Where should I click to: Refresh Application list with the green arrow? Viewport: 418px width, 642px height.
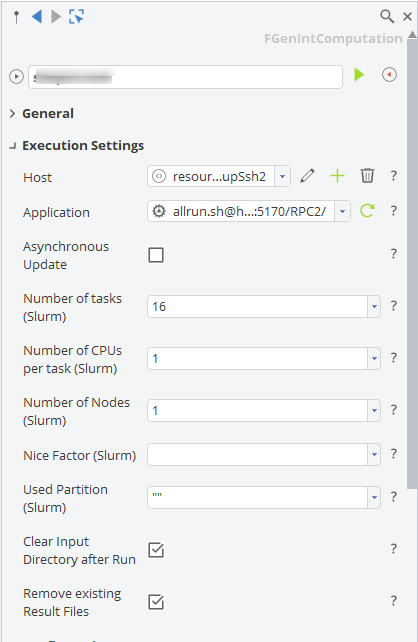[x=367, y=211]
